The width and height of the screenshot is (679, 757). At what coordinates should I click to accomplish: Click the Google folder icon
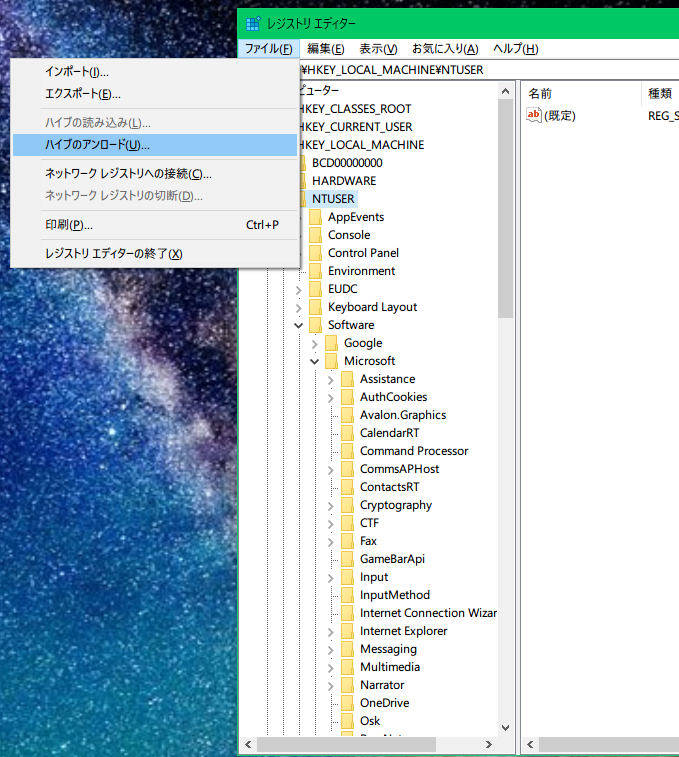point(331,343)
